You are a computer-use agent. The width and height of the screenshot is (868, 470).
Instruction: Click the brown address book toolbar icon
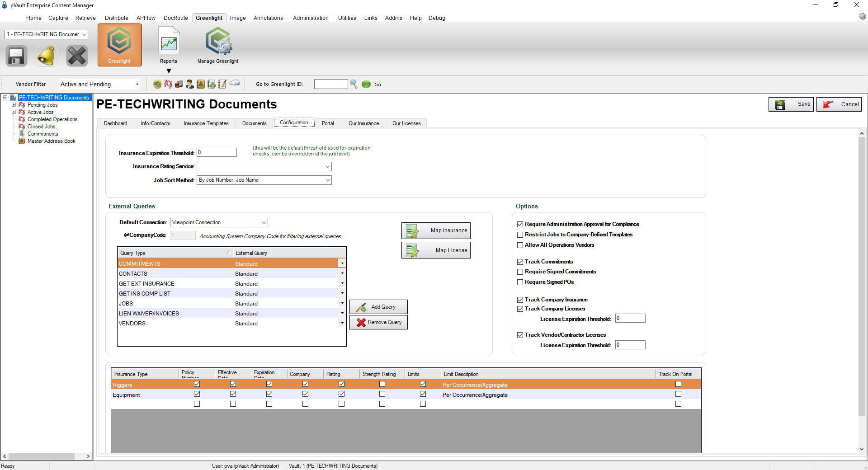pyautogui.click(x=201, y=84)
